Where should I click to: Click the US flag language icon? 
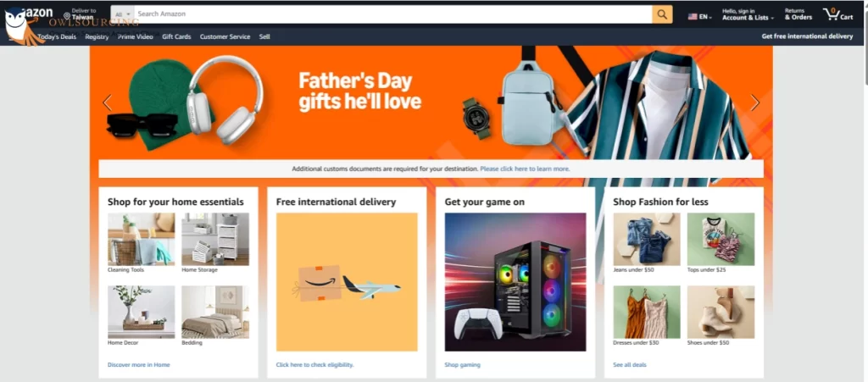(693, 17)
